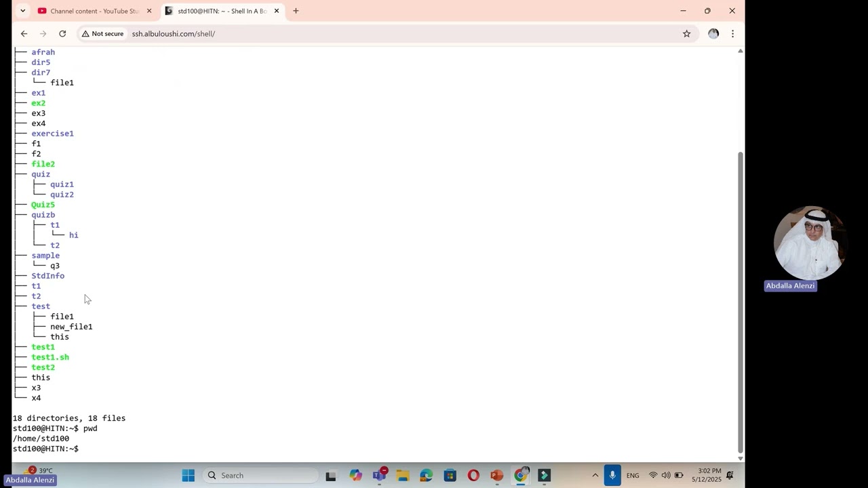The height and width of the screenshot is (488, 868).
Task: Click the last std100@HITN:~$ prompt line
Action: pyautogui.click(x=45, y=449)
